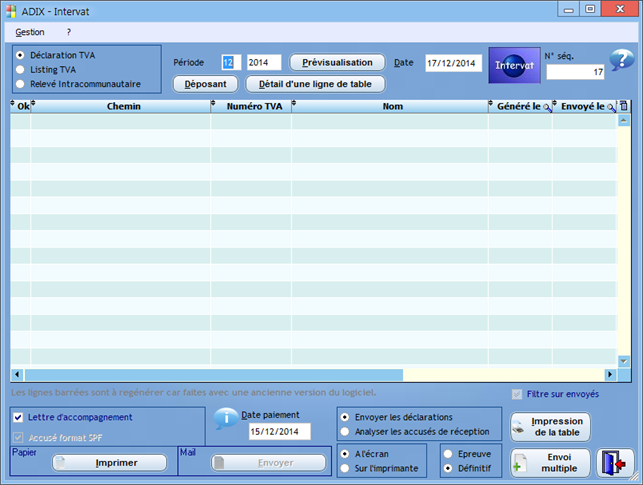Click the N° séq. field

tap(575, 72)
